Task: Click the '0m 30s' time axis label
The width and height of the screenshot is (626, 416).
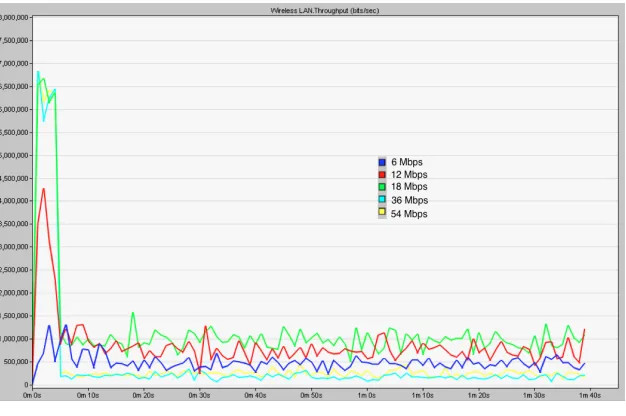Action: coord(199,395)
